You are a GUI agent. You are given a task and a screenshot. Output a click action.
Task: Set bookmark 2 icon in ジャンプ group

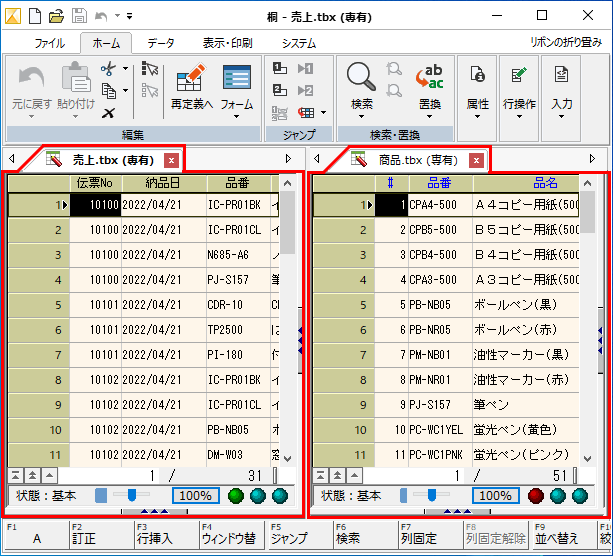[x=280, y=91]
